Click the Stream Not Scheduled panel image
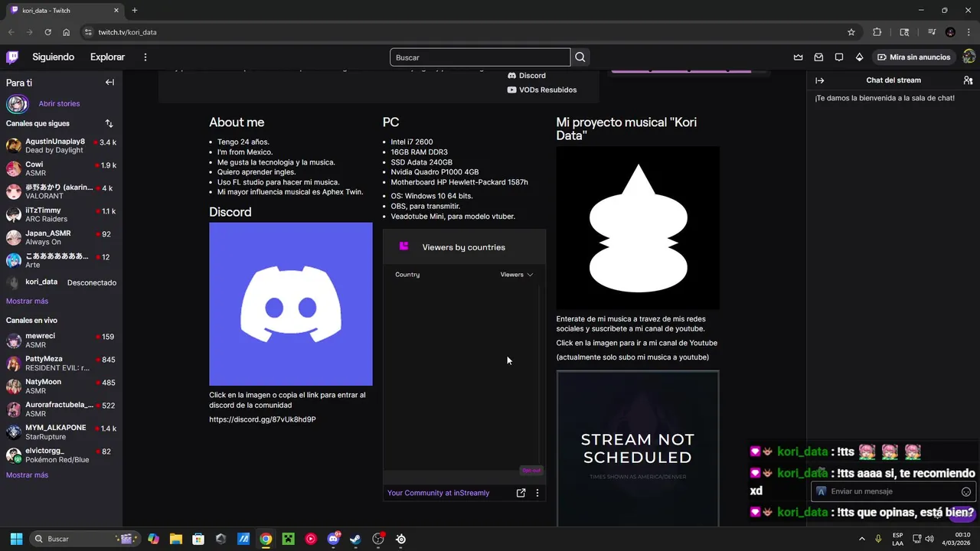 coord(638,448)
